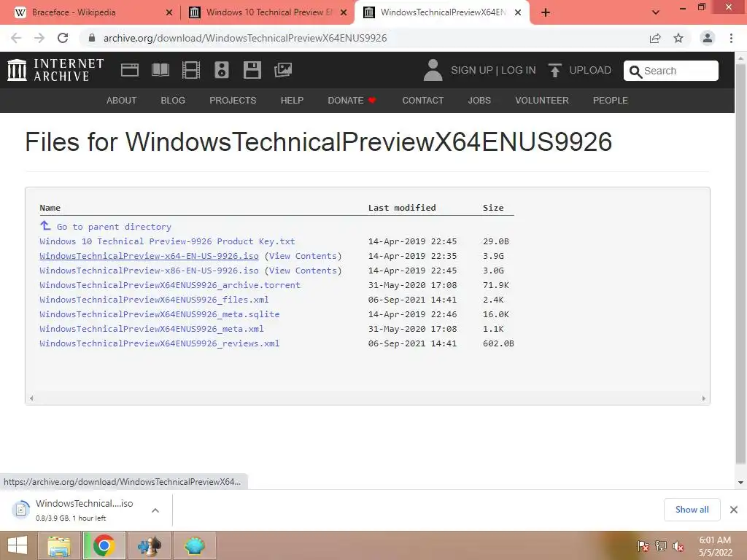Click the volume muted tray icon
This screenshot has width=747, height=560.
coord(678,546)
